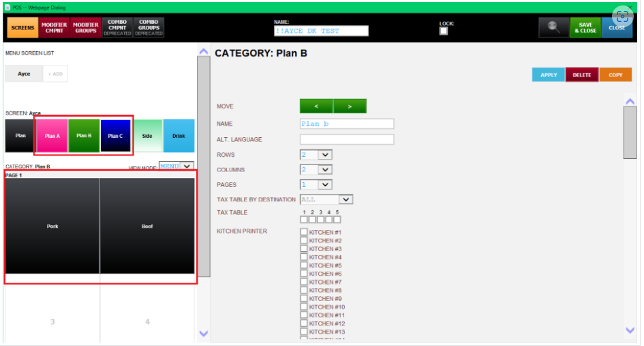
Task: Move category right with the arrow button
Action: 350,106
